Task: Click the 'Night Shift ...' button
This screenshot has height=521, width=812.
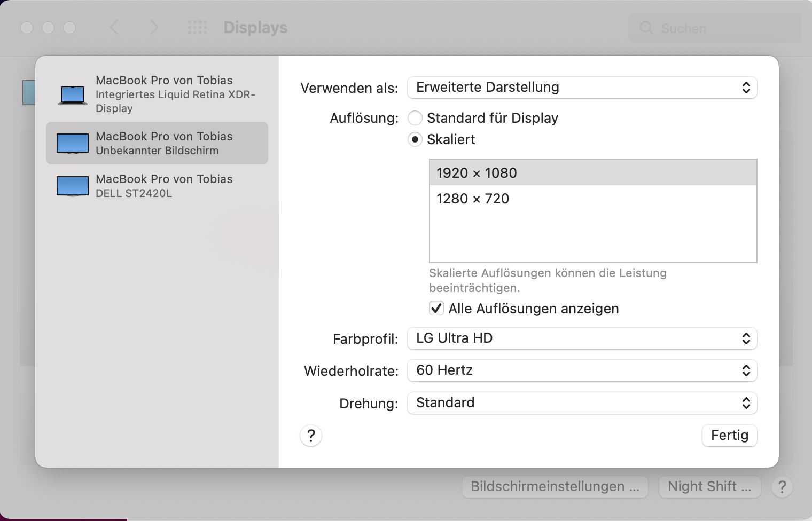Action: (709, 486)
